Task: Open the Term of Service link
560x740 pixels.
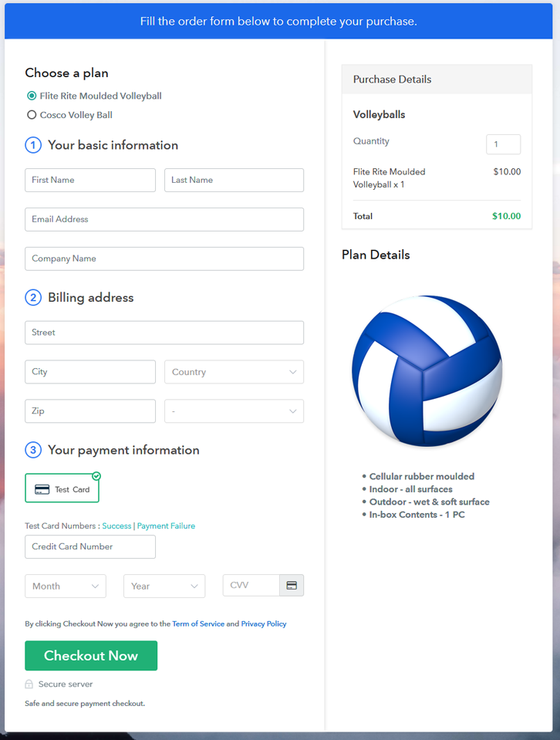Action: click(198, 624)
